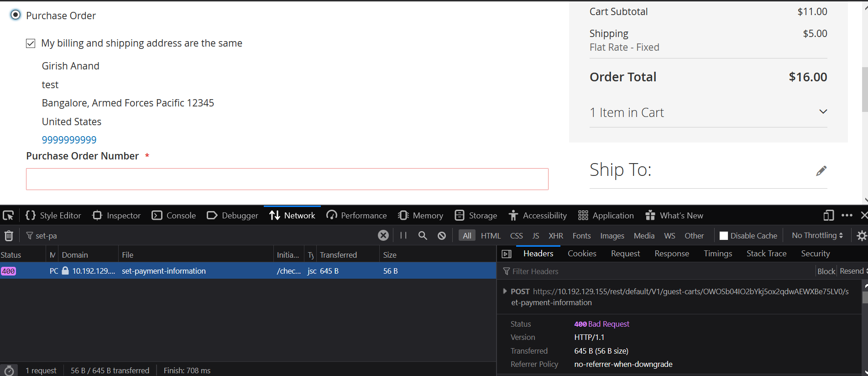Select the Network panel tab
Viewport: 868px width, 376px height.
[x=292, y=215]
